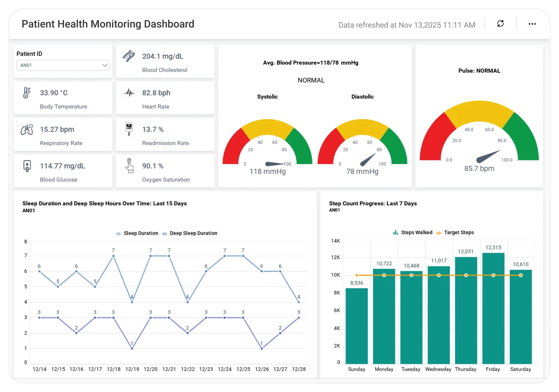Click the green zone of Pulse gauge

525,137
